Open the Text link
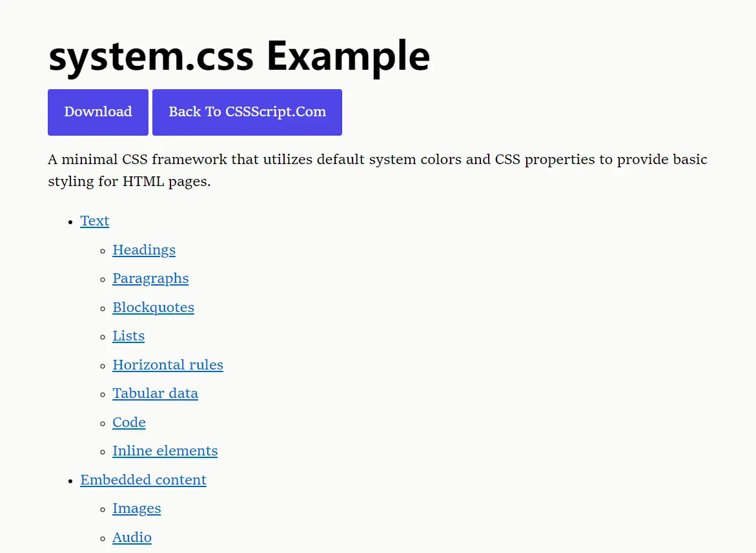Viewport: 756px width, 553px height. 94,221
